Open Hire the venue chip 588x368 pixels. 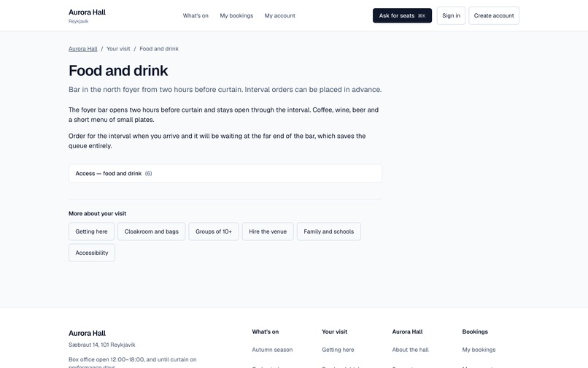(268, 231)
